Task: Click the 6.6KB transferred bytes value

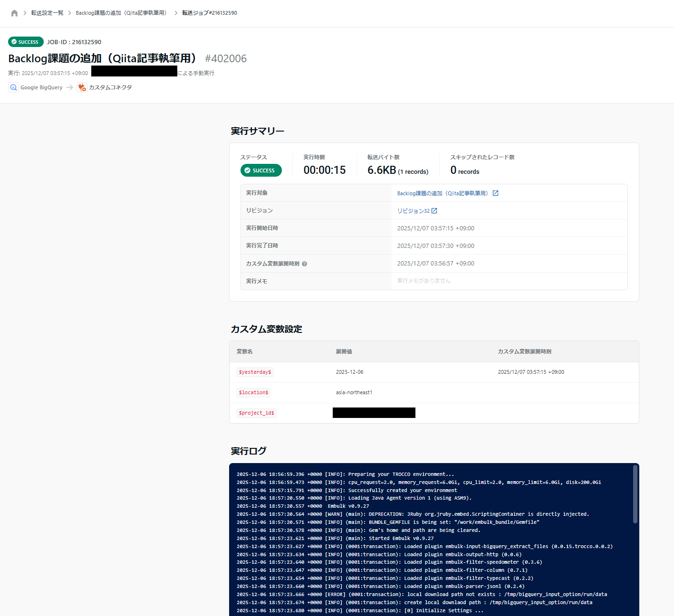Action: pyautogui.click(x=382, y=170)
